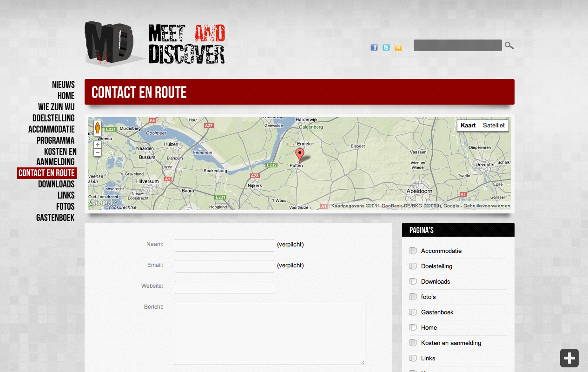Click the Pagina's sidebar heading
This screenshot has height=372, width=588.
tap(422, 230)
